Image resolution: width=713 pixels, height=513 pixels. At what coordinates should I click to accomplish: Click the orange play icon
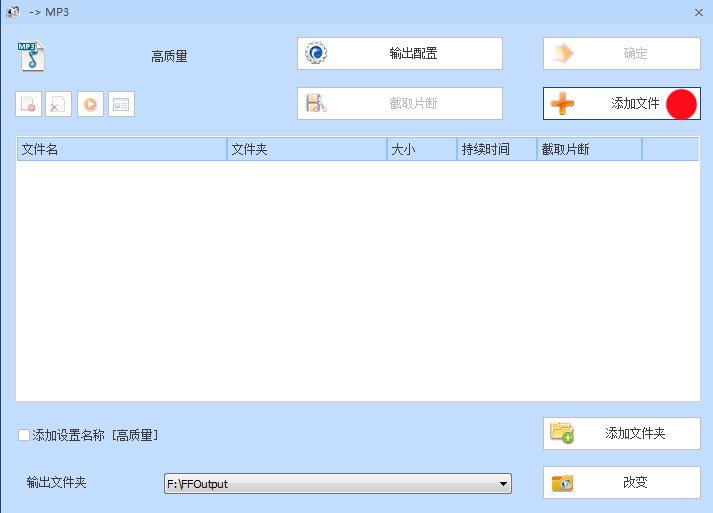(90, 104)
